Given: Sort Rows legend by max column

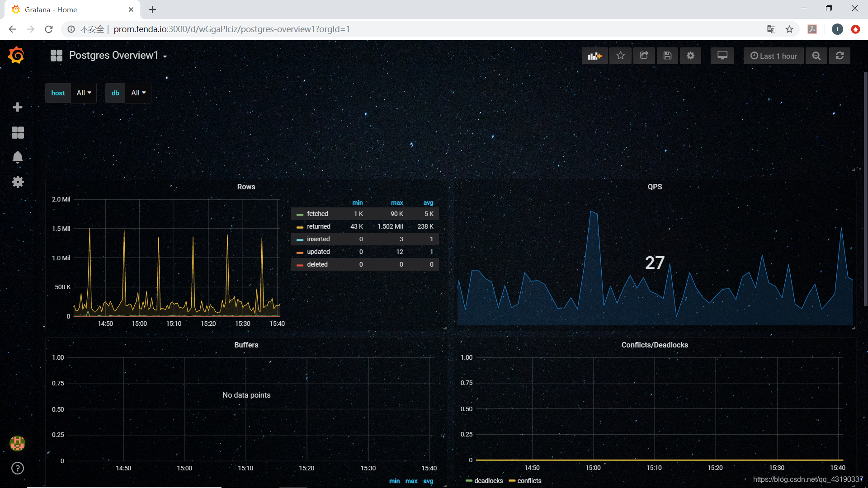Looking at the screenshot, I should (x=397, y=203).
